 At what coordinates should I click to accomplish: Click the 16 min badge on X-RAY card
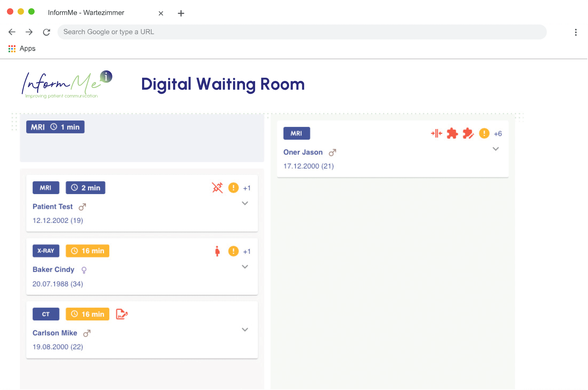pos(88,251)
